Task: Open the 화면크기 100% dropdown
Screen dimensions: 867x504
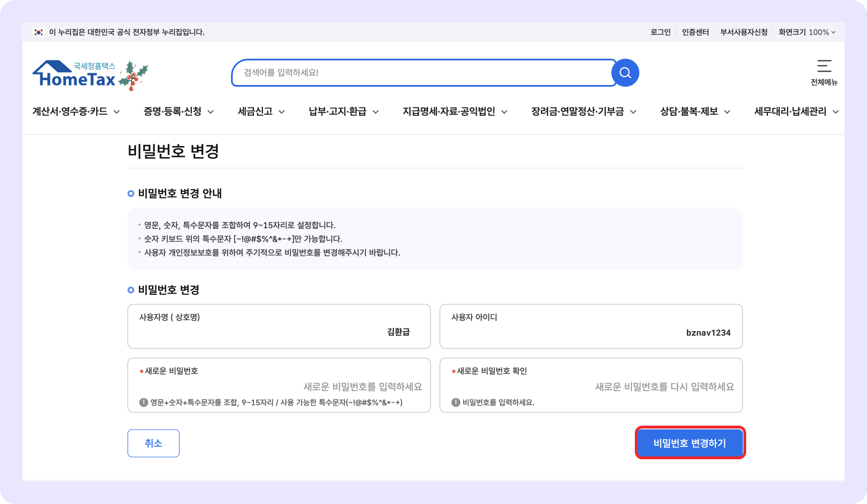Action: [805, 32]
